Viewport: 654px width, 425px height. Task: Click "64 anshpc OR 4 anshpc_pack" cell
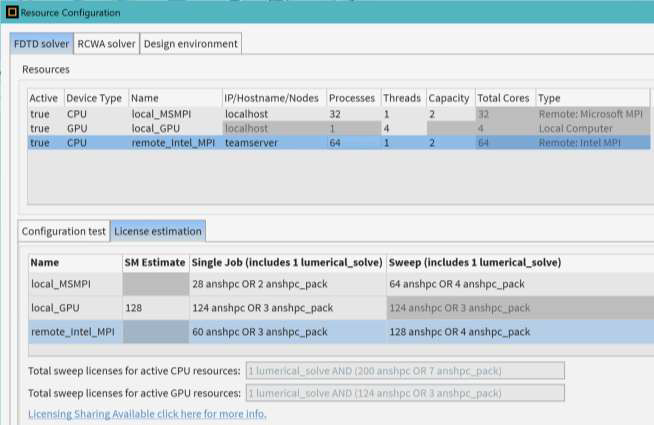520,284
